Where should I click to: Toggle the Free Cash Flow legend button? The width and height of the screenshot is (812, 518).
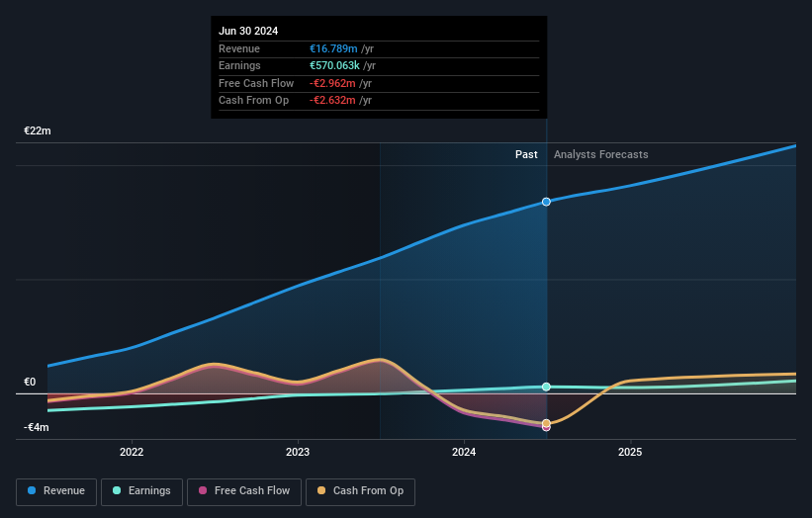click(x=244, y=491)
